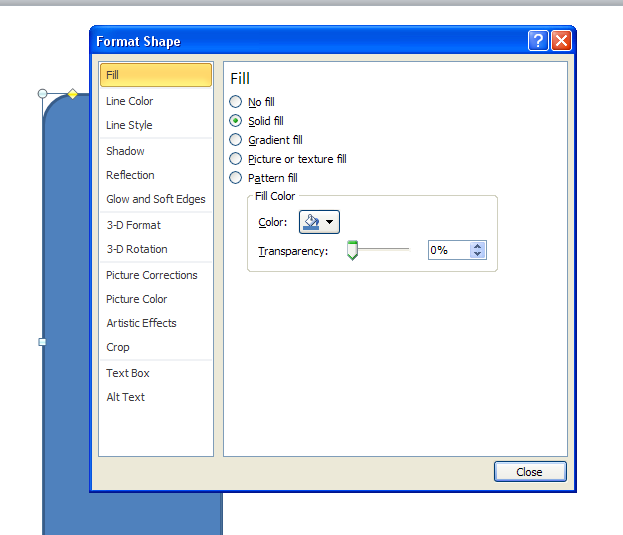
Task: Switch to the Shadow settings category
Action: (x=125, y=151)
